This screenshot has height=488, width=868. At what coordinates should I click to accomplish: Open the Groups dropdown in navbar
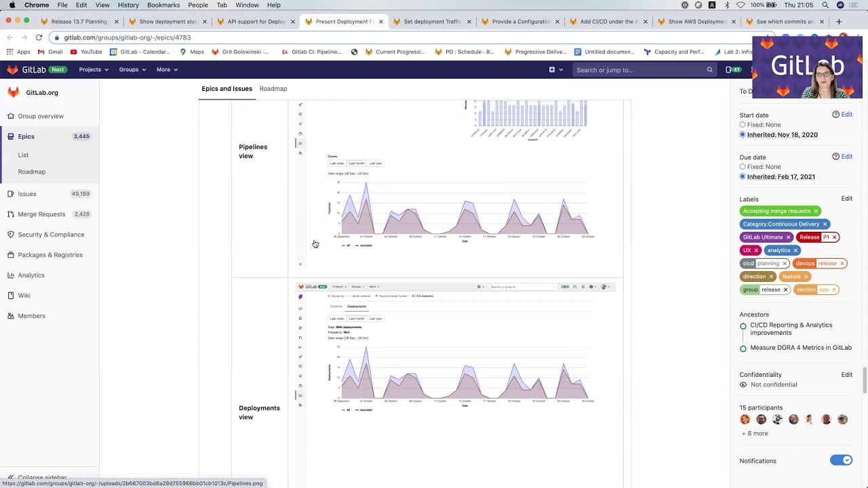click(x=133, y=70)
